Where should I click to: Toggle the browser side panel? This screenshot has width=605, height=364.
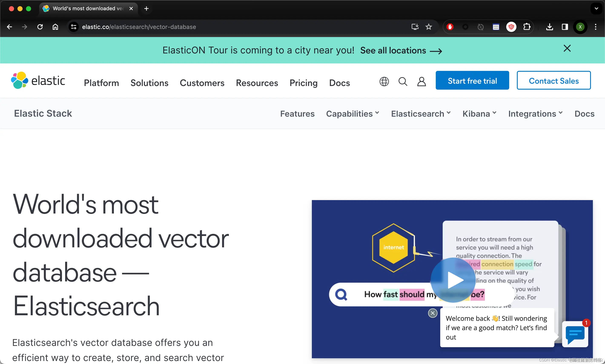tap(565, 27)
